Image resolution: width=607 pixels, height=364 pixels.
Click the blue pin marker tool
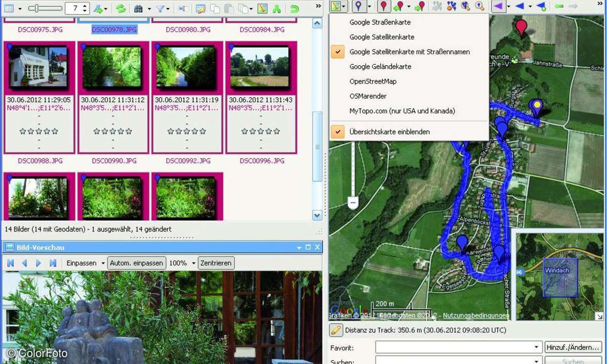(358, 7)
